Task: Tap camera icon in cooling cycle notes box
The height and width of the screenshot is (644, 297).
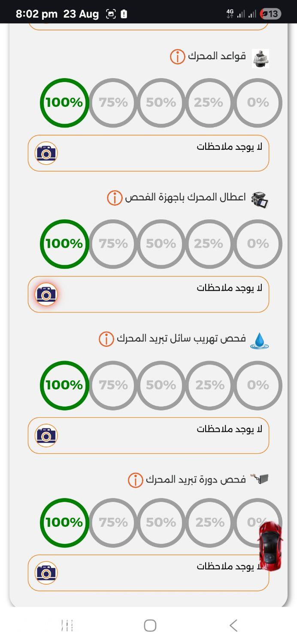Action: pyautogui.click(x=46, y=573)
